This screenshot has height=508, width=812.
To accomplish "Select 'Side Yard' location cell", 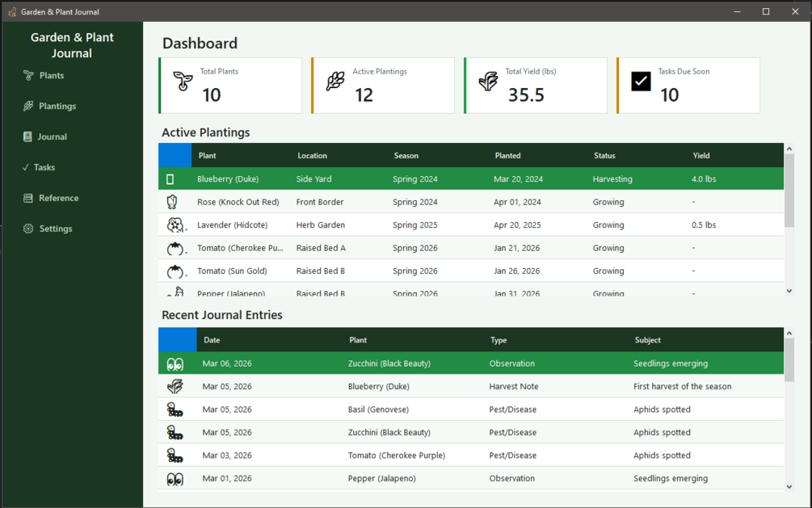I will pos(313,179).
